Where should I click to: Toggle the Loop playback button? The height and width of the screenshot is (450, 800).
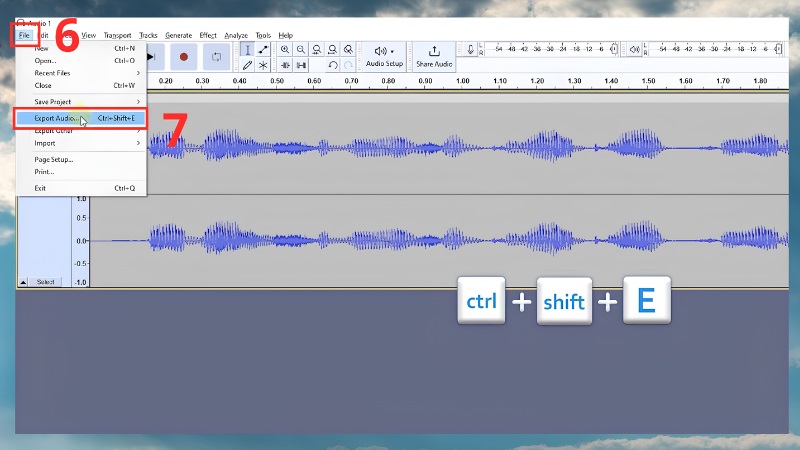point(216,57)
